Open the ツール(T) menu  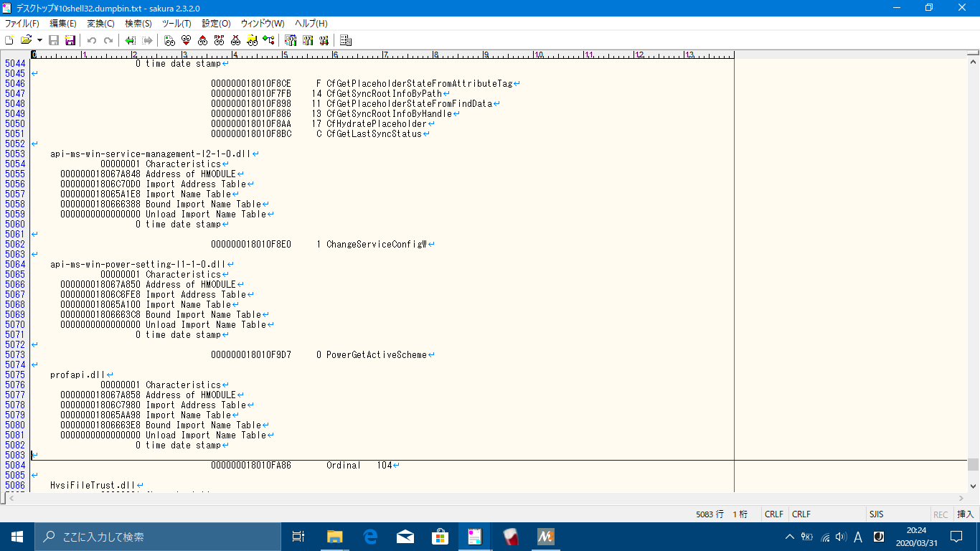click(x=176, y=24)
